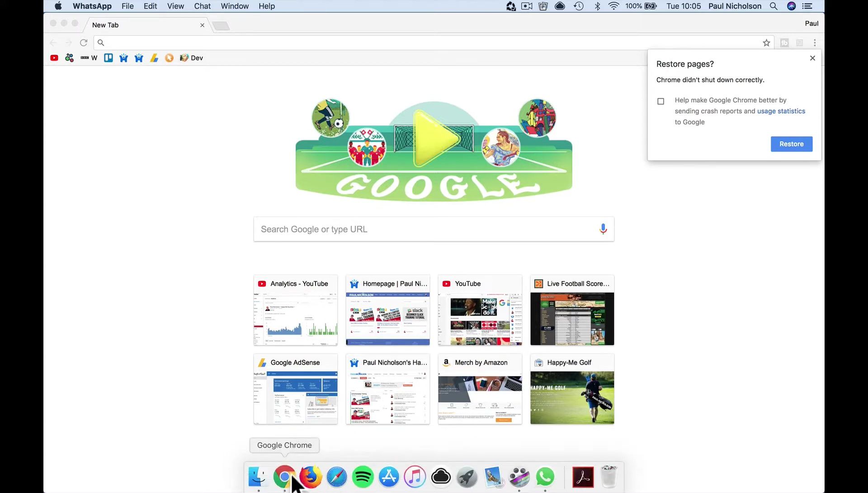Screen dimensions: 868x493
Task: Open Chrome's three-dot menu
Action: pyautogui.click(x=815, y=43)
